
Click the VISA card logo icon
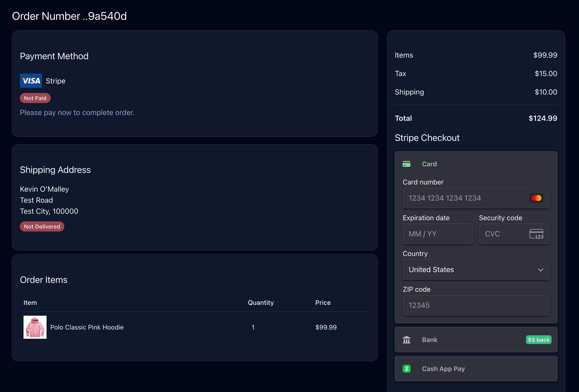pyautogui.click(x=31, y=81)
